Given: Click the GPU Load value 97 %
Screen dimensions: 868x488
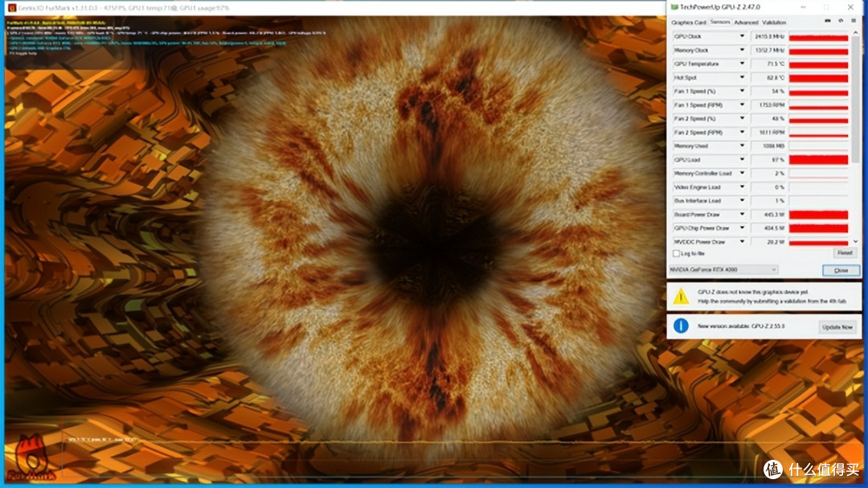Looking at the screenshot, I should coord(778,160).
